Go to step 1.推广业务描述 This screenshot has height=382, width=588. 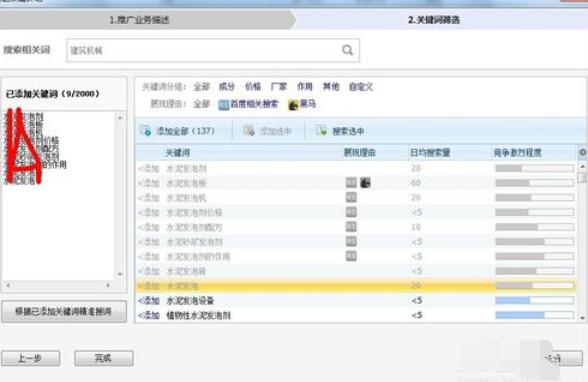(139, 20)
